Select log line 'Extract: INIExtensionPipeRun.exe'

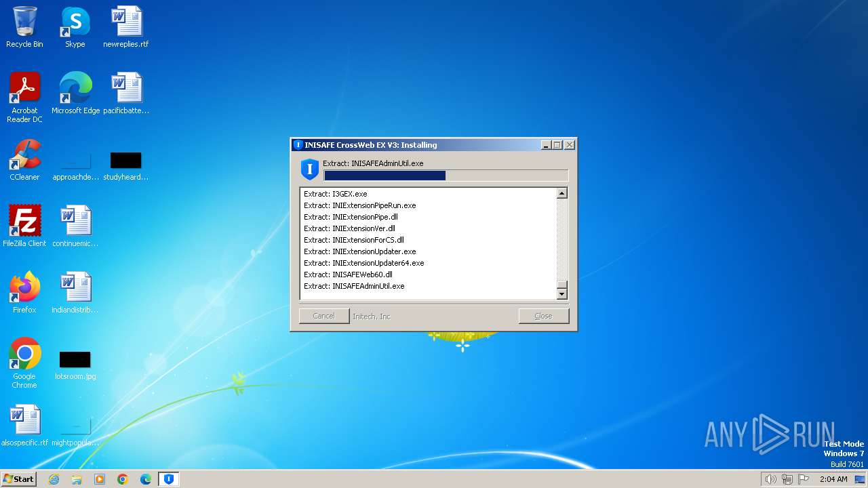tap(360, 205)
